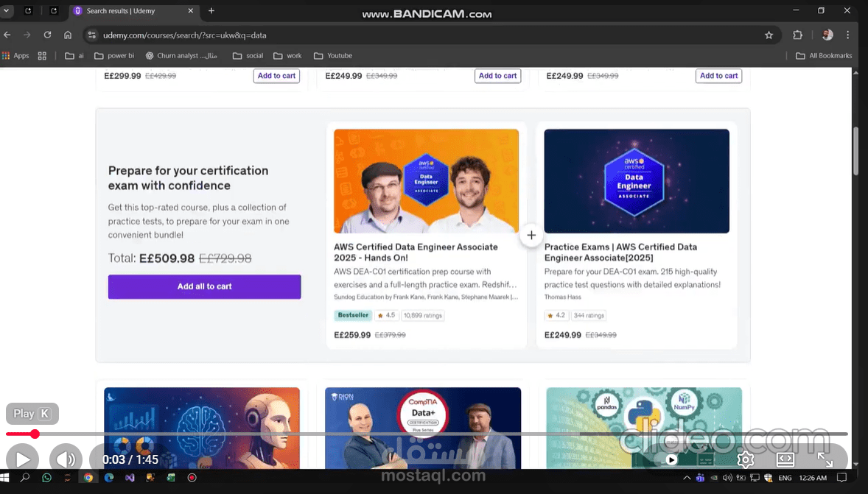
Task: Add the E£299.99 course to cart
Action: pyautogui.click(x=276, y=76)
